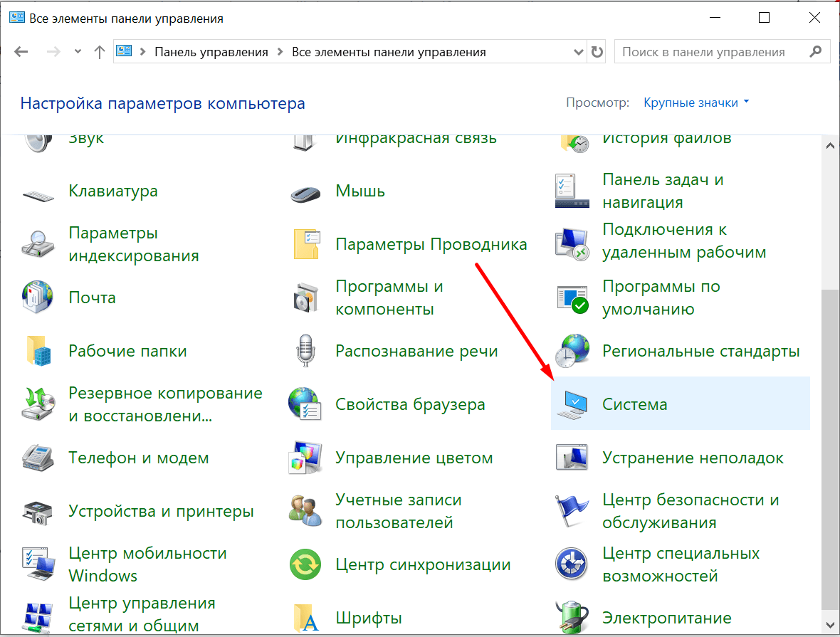Viewport: 840px width, 637px height.
Task: Click the vertical scrollbar thumb
Action: 830,450
